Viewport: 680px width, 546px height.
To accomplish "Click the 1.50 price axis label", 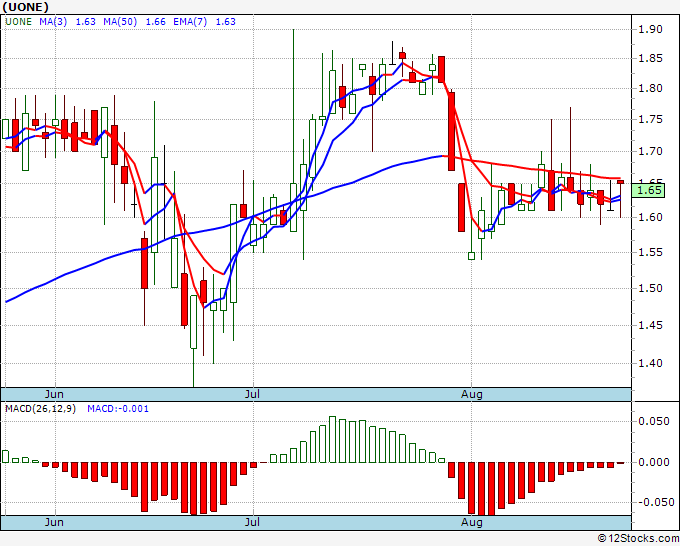I will pos(651,288).
